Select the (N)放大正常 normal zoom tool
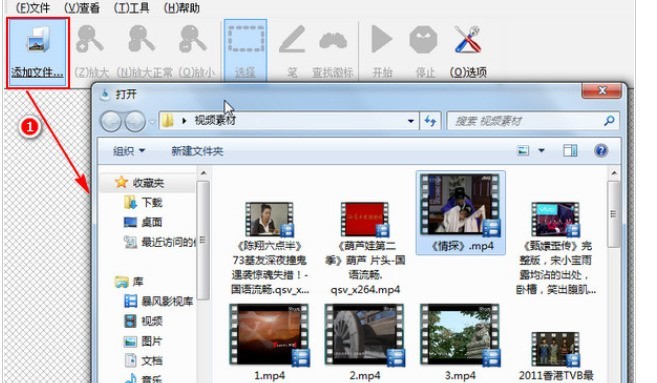The width and height of the screenshot is (657, 383). [x=144, y=50]
